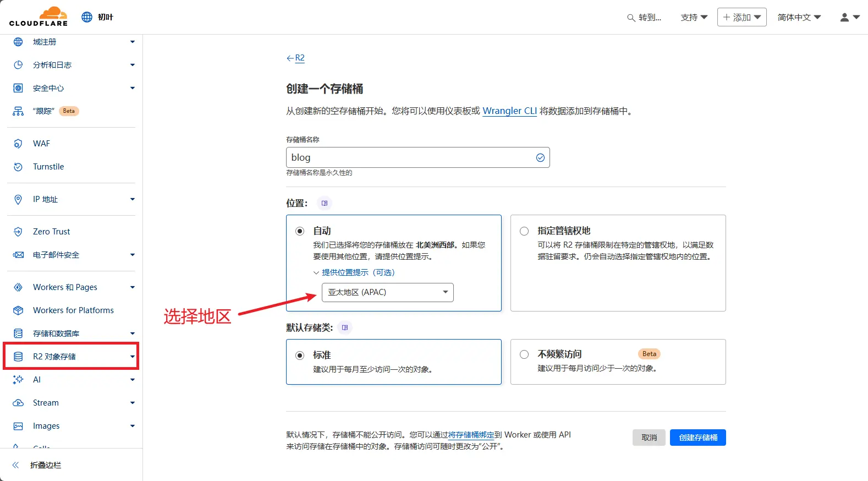The image size is (868, 481).
Task: Expand the AI sidebar arrow
Action: coord(133,380)
